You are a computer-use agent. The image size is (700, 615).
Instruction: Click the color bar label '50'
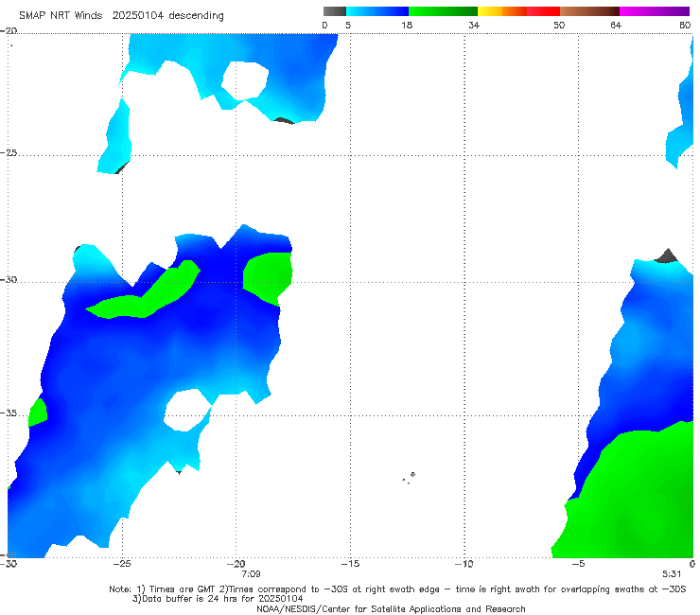click(x=559, y=26)
